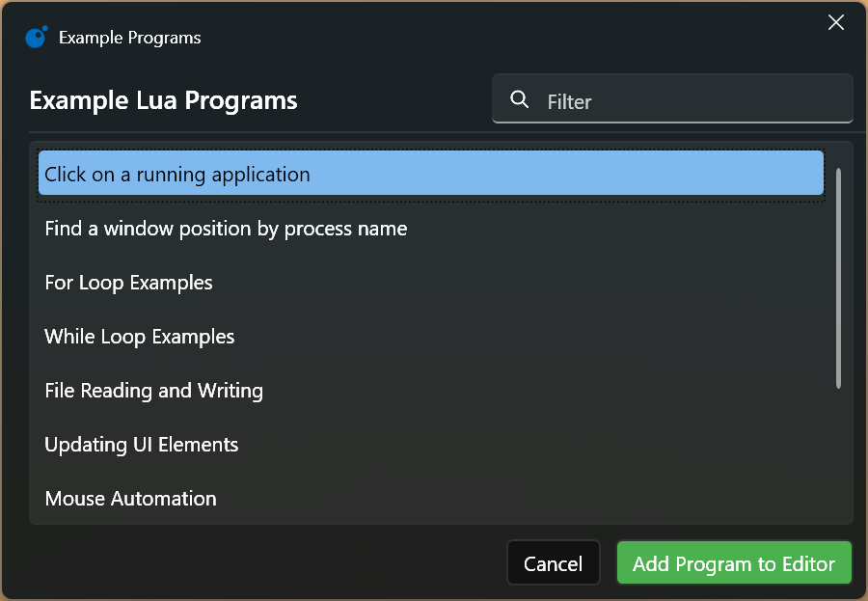
Task: Click the example list scrollbar thumb
Action: [x=839, y=278]
